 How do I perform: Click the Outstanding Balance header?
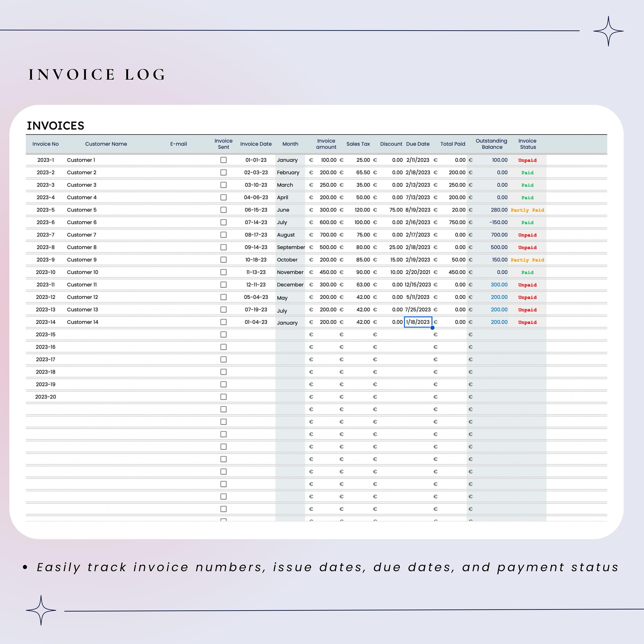click(x=491, y=144)
